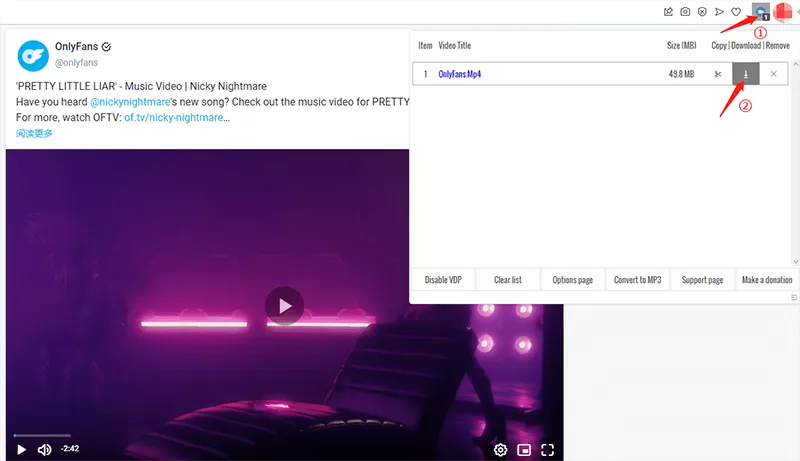Toggle picture-in-picture mode on the video
Screen dimensions: 800x461
click(524, 450)
